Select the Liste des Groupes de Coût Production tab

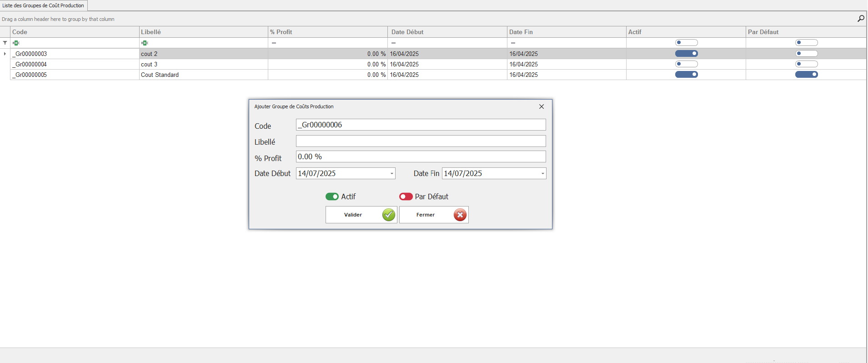(44, 5)
